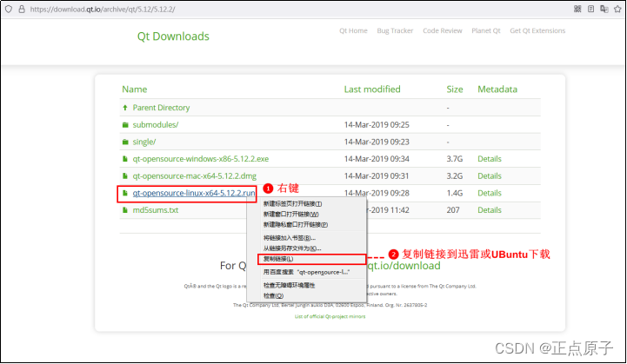627x364 pixels.
Task: Open the submodules/ folder link
Action: coord(156,124)
